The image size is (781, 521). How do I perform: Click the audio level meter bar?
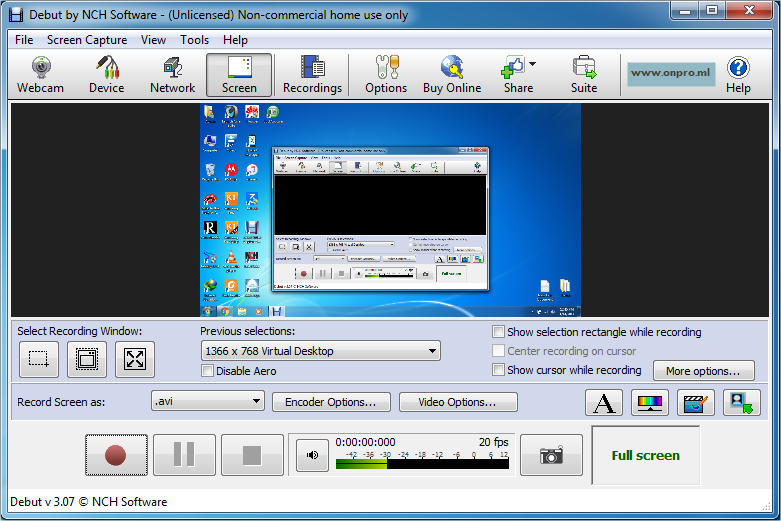[422, 464]
